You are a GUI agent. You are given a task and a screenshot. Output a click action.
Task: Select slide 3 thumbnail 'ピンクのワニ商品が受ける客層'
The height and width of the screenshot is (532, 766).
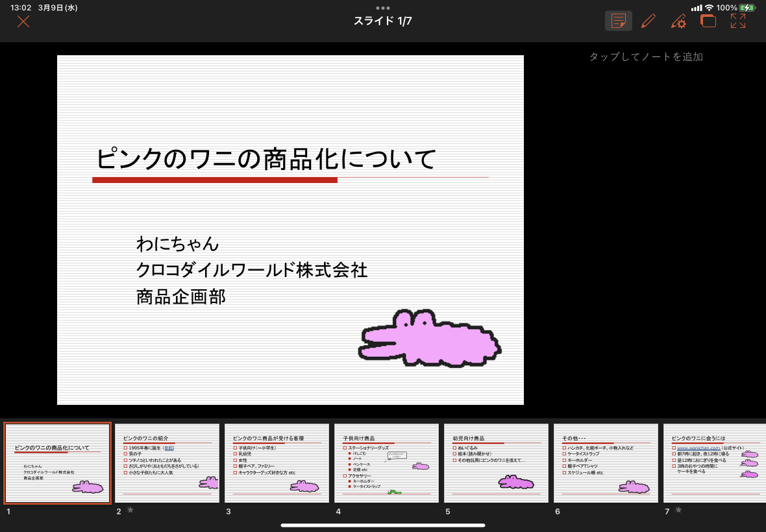tap(277, 463)
